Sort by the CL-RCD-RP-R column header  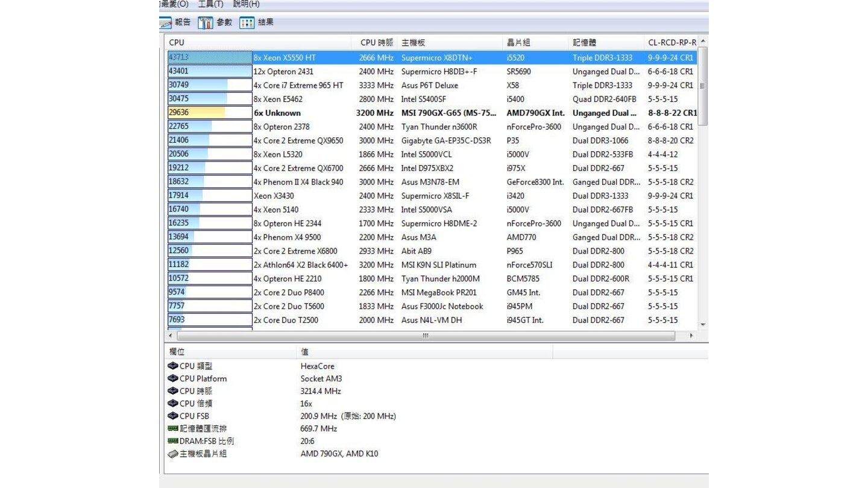671,43
